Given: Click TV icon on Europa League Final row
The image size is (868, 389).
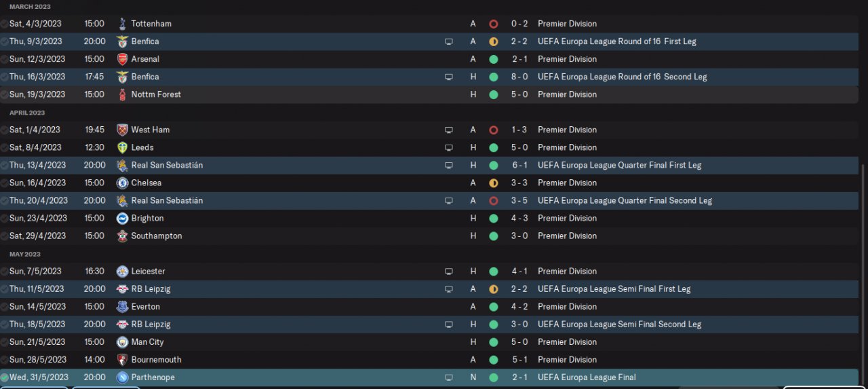Looking at the screenshot, I should click(x=448, y=377).
